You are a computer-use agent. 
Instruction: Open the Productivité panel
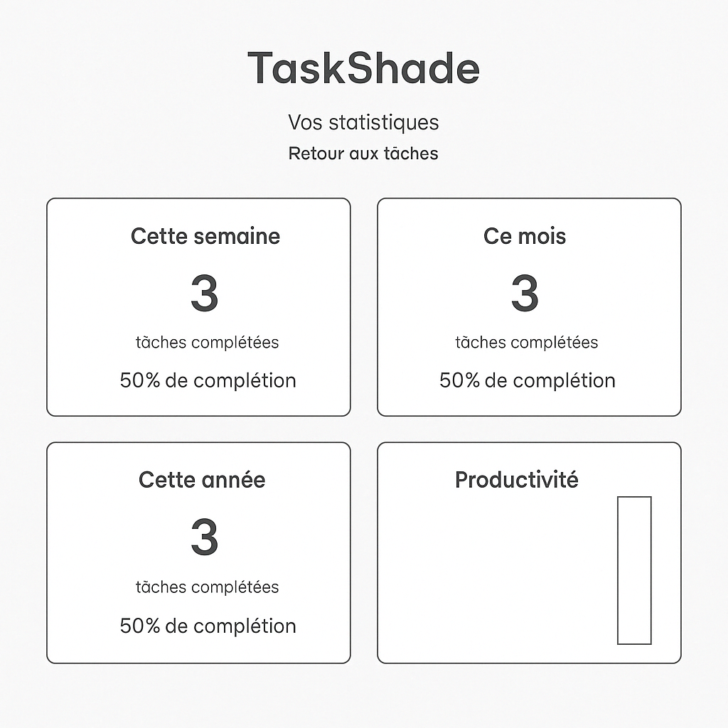(x=528, y=553)
